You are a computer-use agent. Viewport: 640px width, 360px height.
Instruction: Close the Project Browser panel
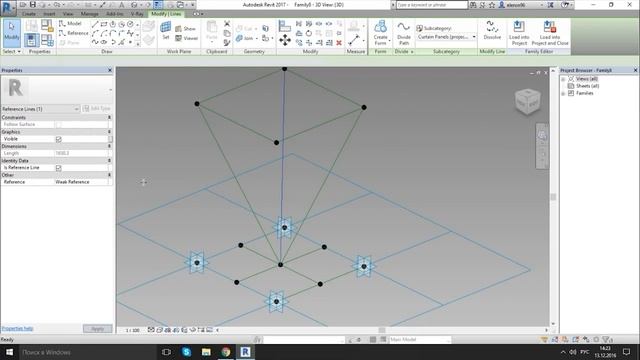coord(636,70)
